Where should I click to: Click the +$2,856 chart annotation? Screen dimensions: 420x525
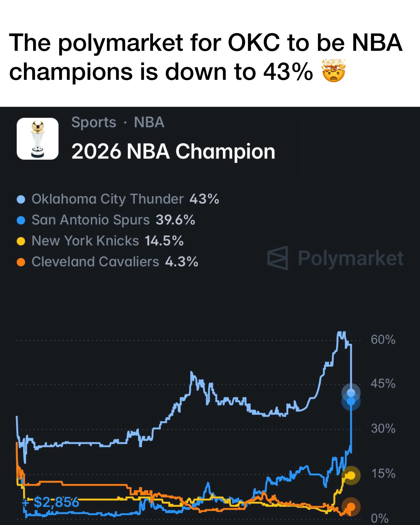click(x=51, y=502)
